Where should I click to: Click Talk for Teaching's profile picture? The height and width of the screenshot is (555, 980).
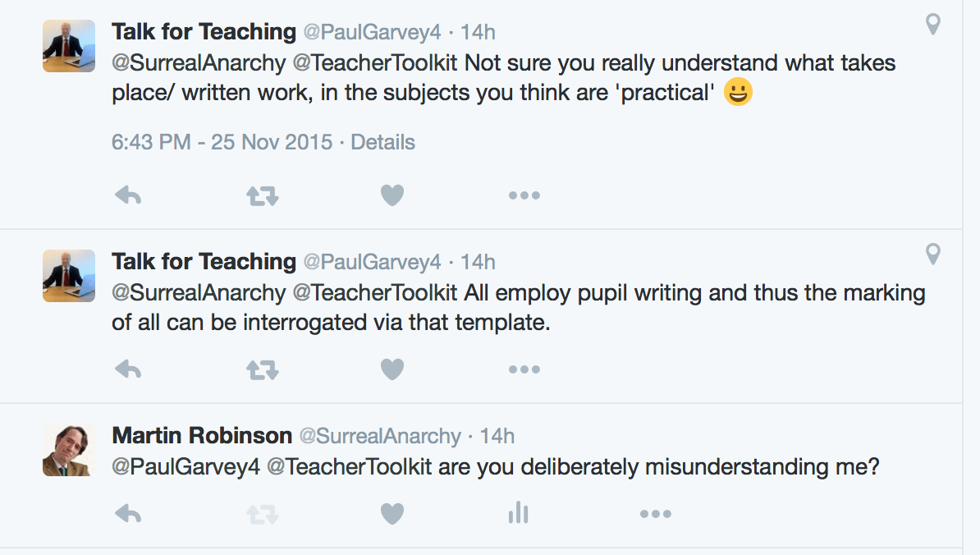[69, 46]
